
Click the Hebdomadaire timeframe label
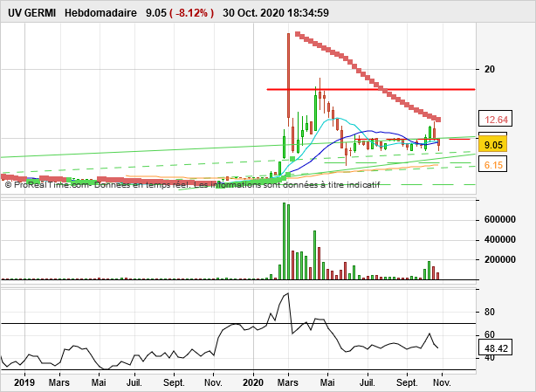click(100, 13)
